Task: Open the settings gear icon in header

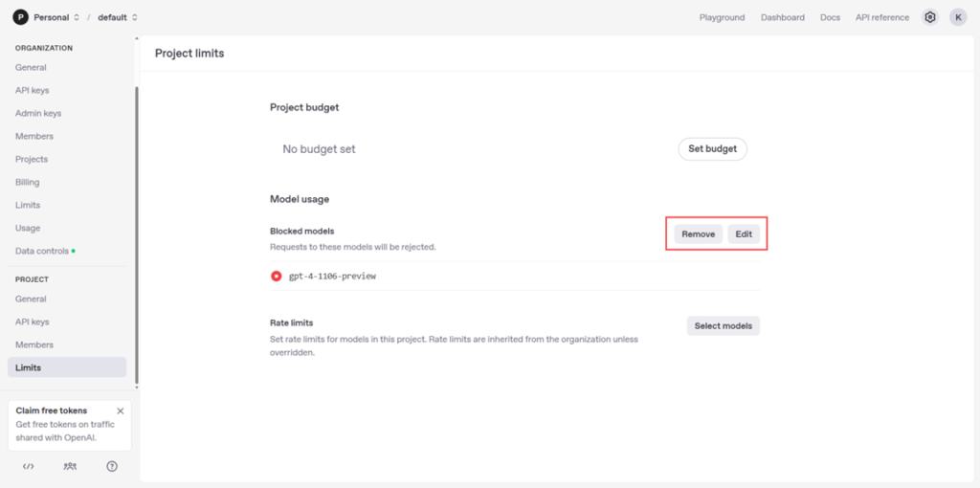Action: coord(929,17)
